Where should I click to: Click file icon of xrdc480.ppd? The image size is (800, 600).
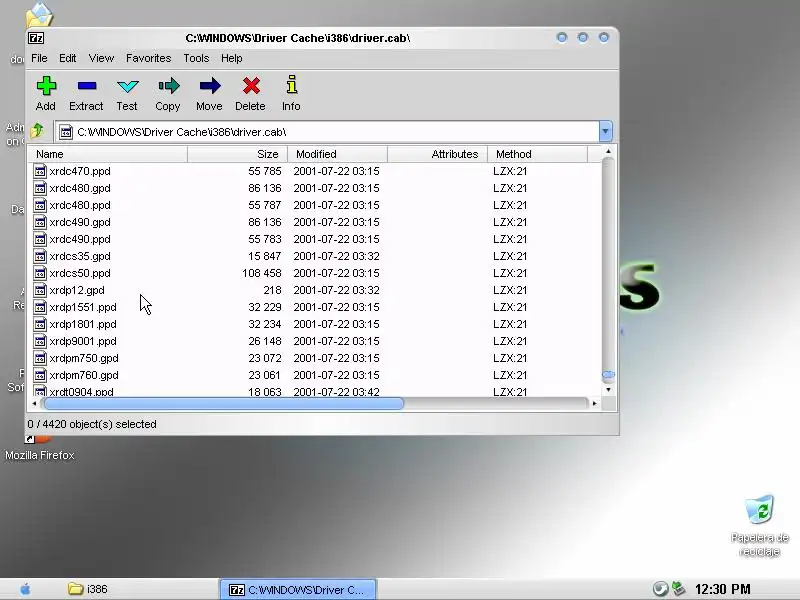pos(40,205)
